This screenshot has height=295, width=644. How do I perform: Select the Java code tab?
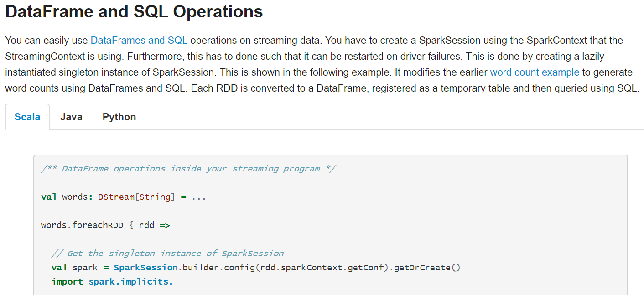(x=71, y=117)
